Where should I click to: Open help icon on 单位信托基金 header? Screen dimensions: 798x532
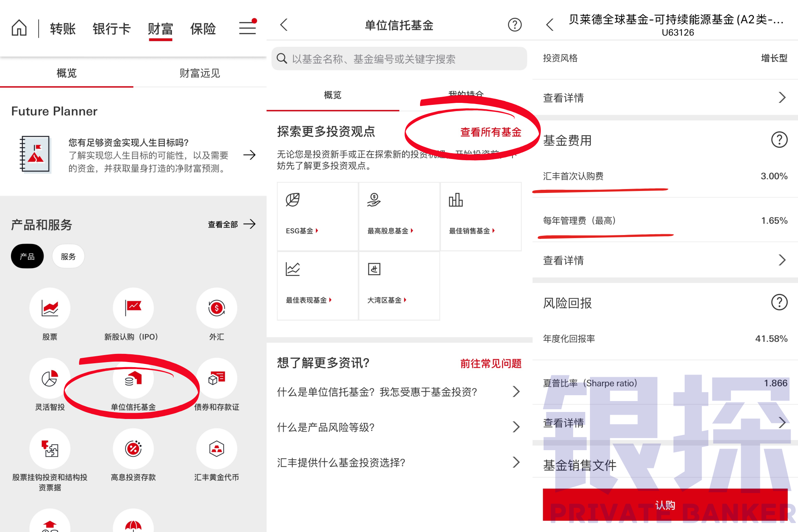pos(515,25)
